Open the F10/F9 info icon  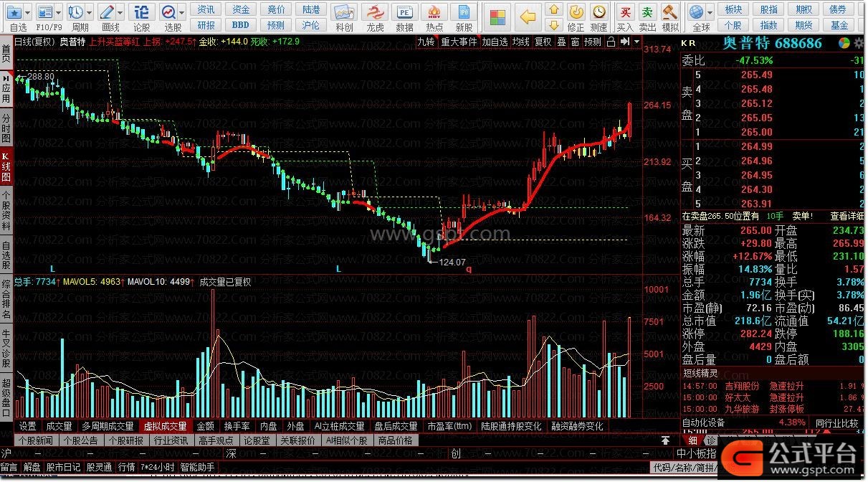click(x=45, y=12)
